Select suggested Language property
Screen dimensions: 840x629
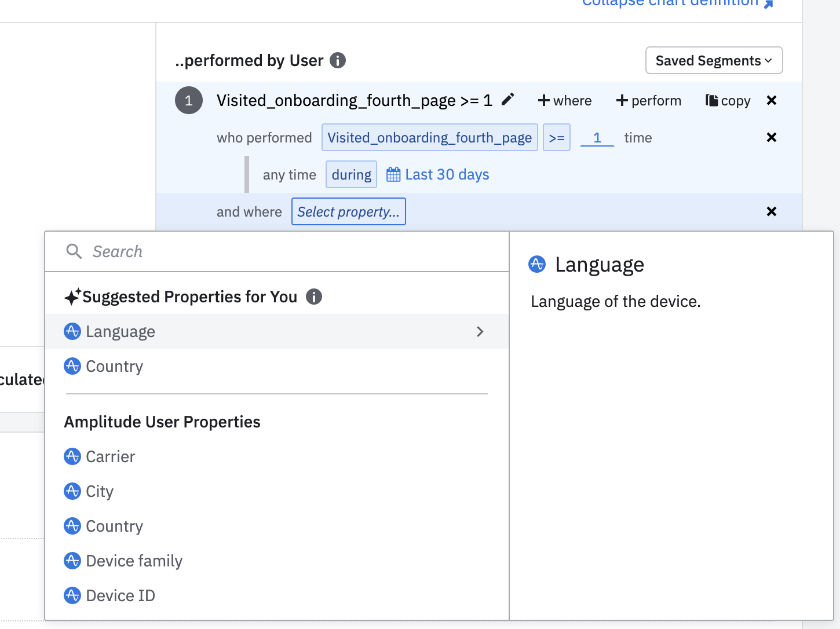pyautogui.click(x=277, y=331)
